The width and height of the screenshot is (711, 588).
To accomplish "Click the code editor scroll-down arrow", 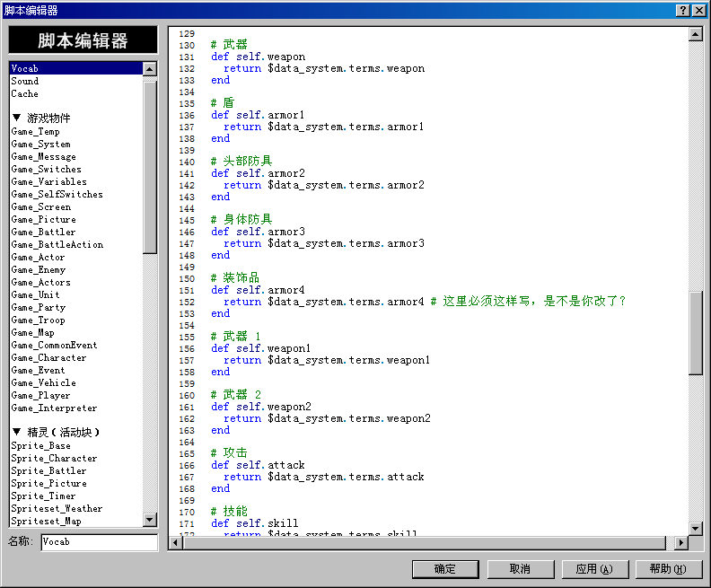I will [696, 528].
